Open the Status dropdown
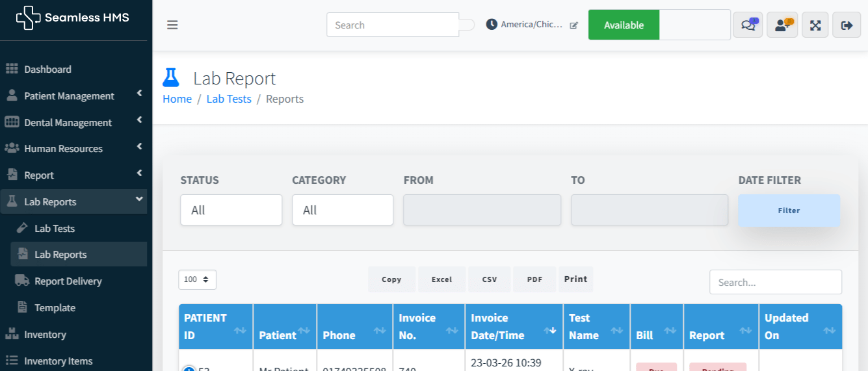868x371 pixels. [x=231, y=210]
